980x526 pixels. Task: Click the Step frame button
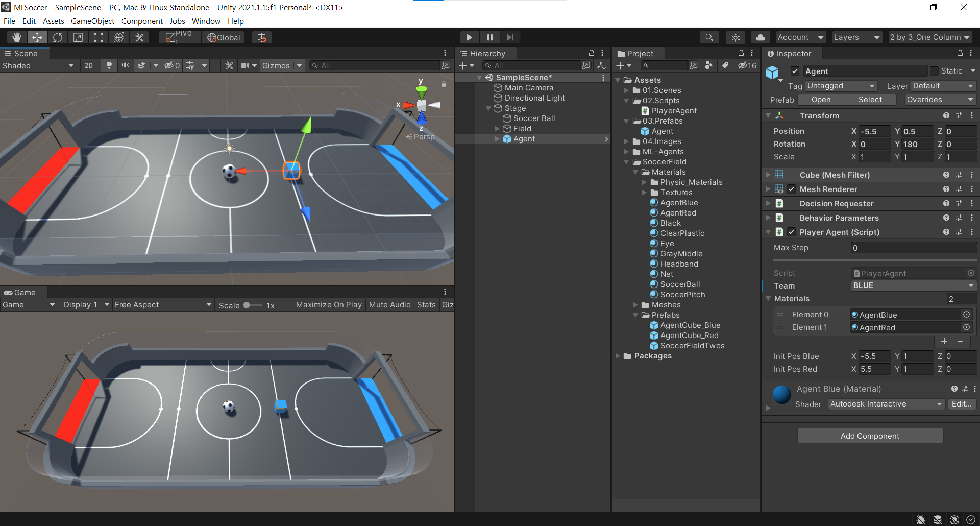[510, 37]
